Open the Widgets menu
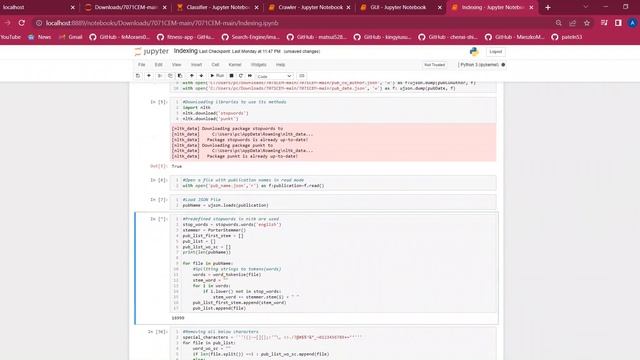640x360 pixels. coord(258,65)
